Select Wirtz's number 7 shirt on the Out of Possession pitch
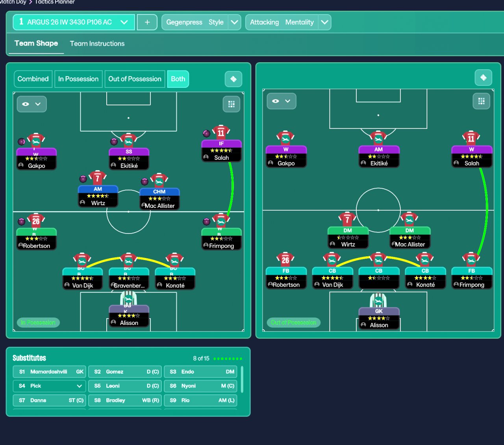The image size is (504, 445). coord(347,219)
